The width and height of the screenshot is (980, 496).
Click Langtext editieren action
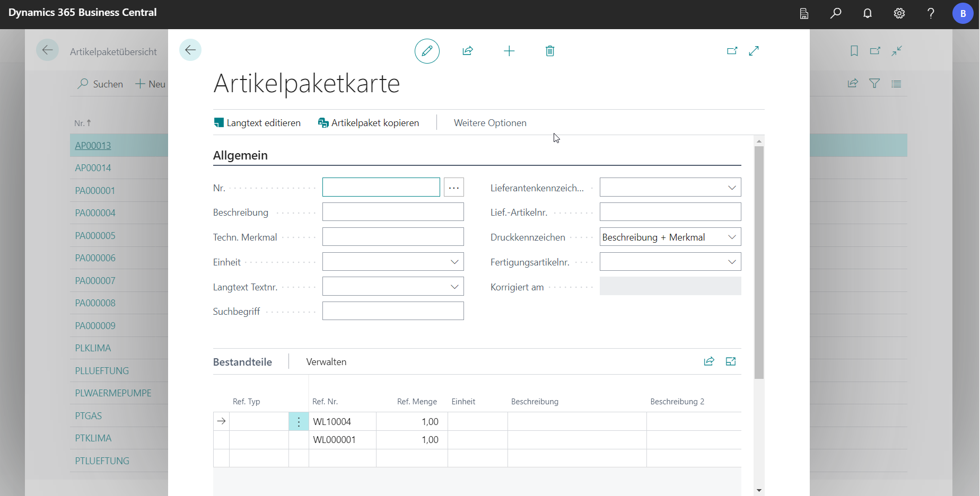(x=257, y=123)
